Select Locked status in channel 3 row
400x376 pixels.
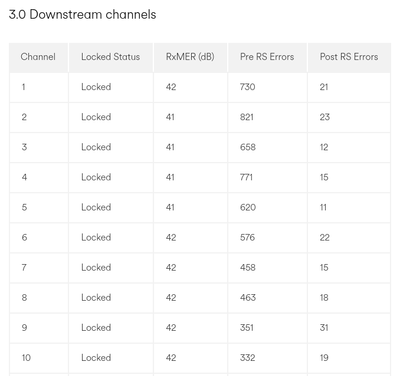click(96, 147)
